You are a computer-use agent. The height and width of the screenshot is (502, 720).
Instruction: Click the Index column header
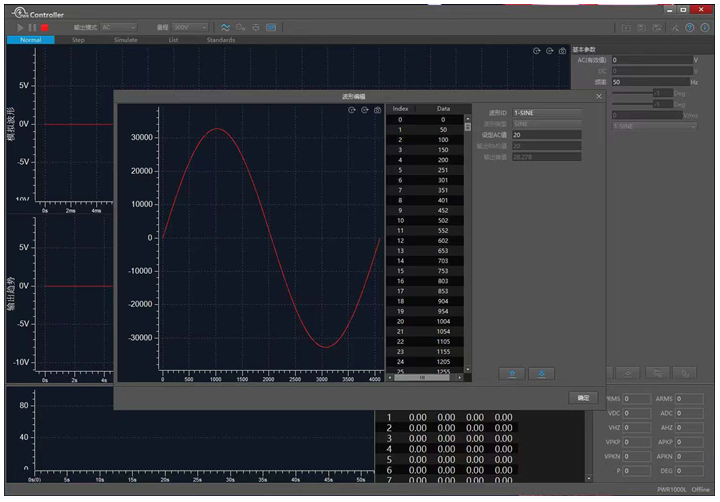[400, 109]
